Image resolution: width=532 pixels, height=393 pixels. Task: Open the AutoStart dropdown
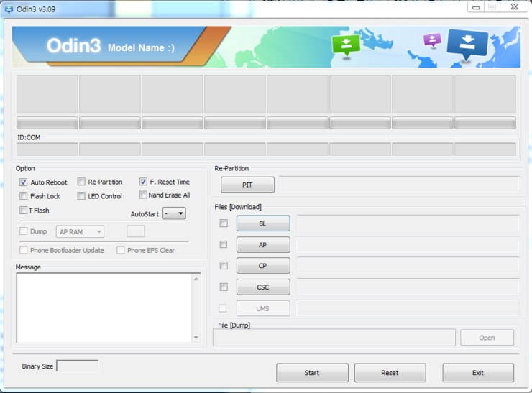[174, 213]
